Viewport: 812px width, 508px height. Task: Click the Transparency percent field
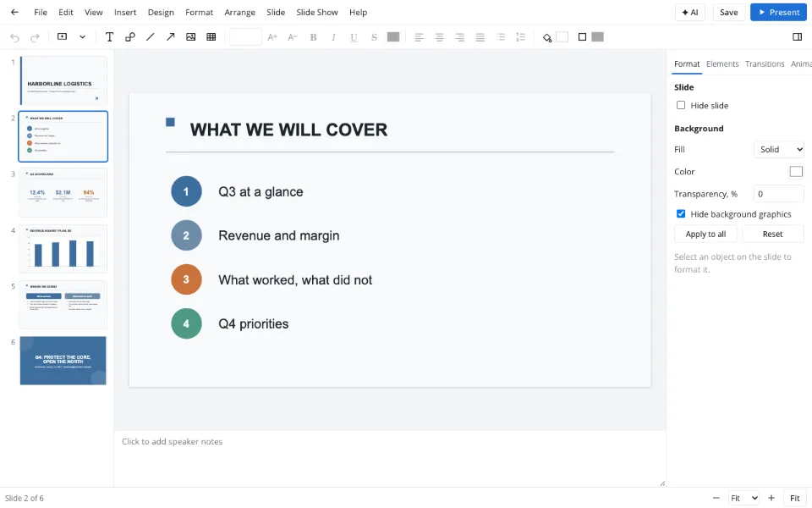point(779,194)
